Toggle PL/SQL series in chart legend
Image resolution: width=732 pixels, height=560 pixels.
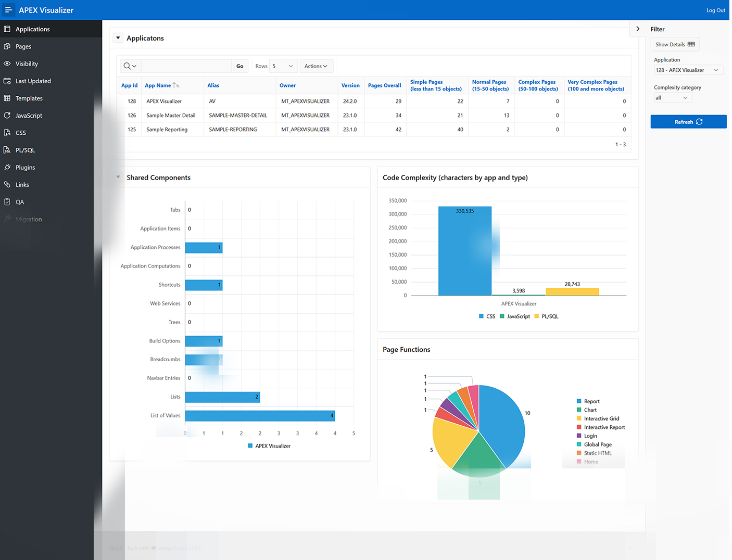coord(546,316)
